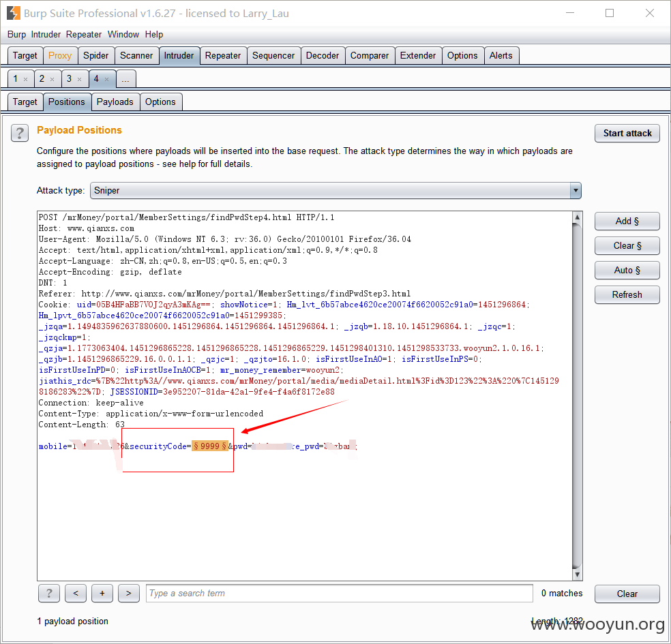671x644 pixels.
Task: Click the Add § button
Action: 627,221
